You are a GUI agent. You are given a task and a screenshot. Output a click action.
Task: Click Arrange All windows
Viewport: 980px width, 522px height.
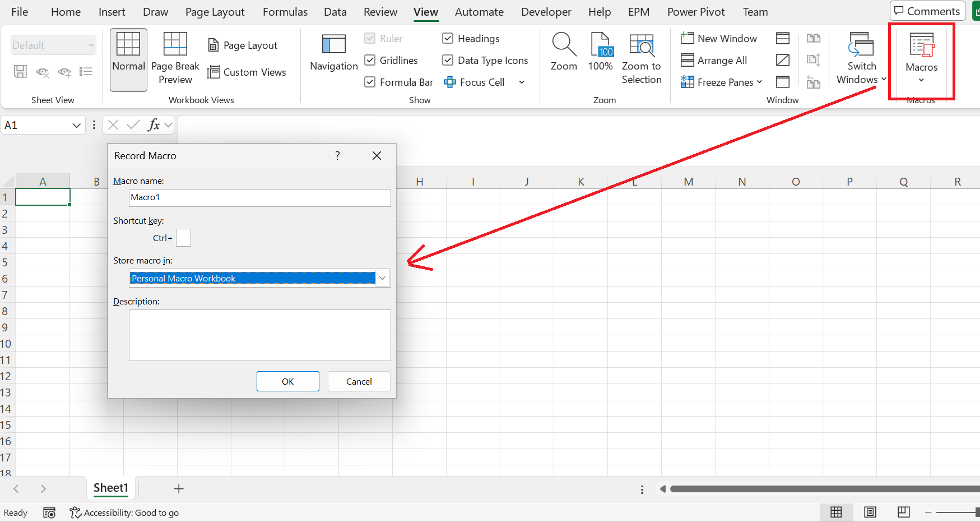point(714,61)
